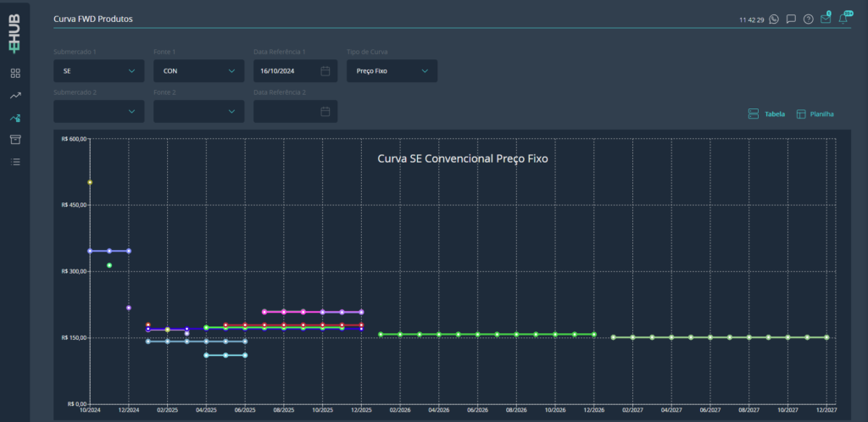Switch to the Tabela view
The width and height of the screenshot is (868, 422).
(x=766, y=114)
